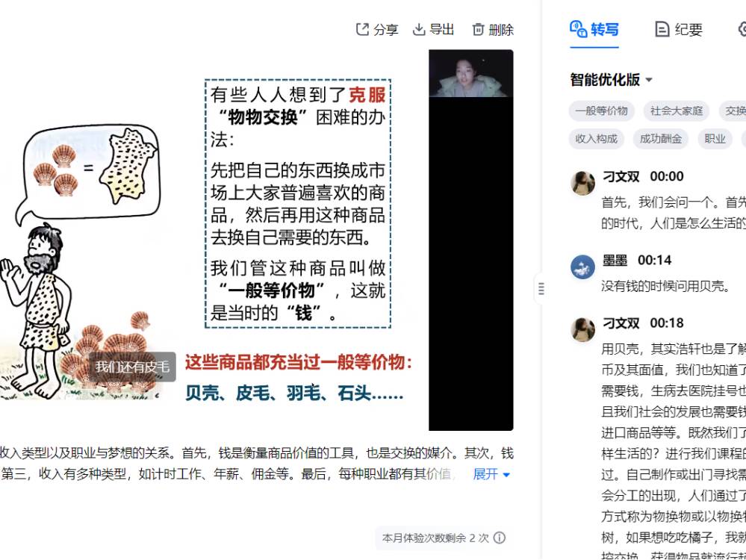This screenshot has height=560, width=746.
Task: Select the 社会大家庭 keyword tag
Action: click(x=676, y=111)
